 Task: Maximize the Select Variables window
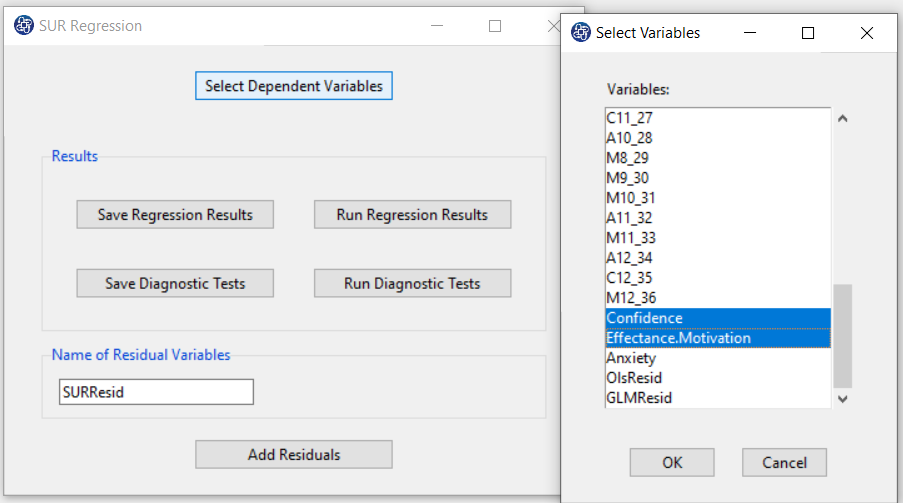[808, 33]
